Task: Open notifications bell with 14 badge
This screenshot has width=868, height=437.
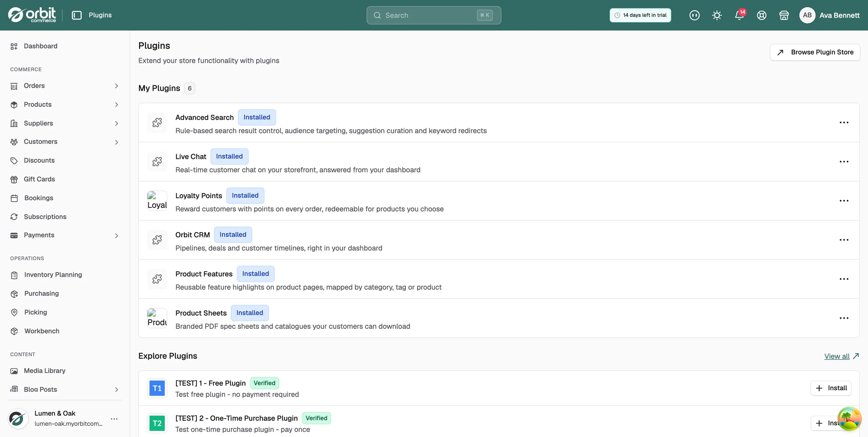Action: (x=739, y=15)
